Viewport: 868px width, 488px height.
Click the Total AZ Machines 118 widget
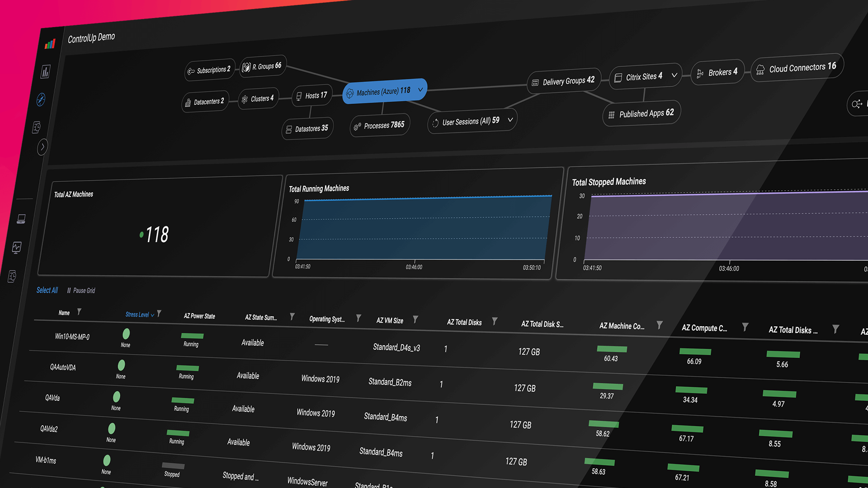[x=160, y=226]
